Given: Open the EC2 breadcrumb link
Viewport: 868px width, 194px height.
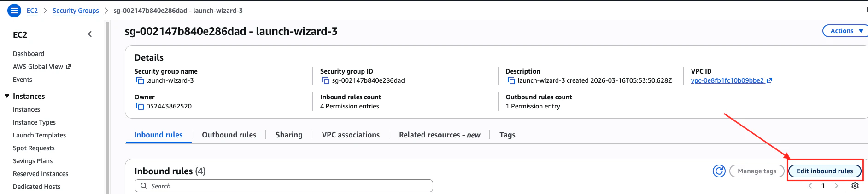Looking at the screenshot, I should point(32,11).
